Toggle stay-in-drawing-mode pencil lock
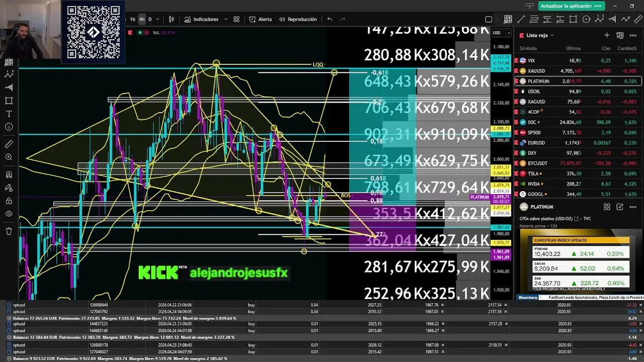The width and height of the screenshot is (644, 362). coord(9,188)
